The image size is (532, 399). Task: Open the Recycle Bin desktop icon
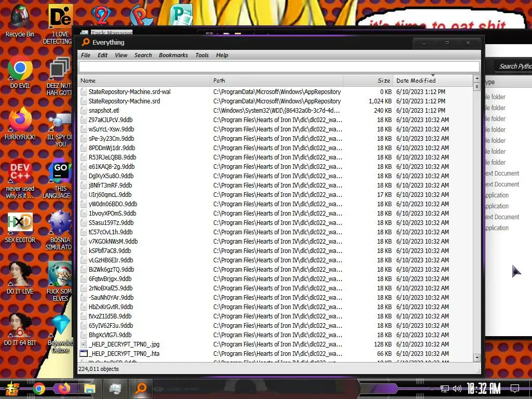point(20,21)
